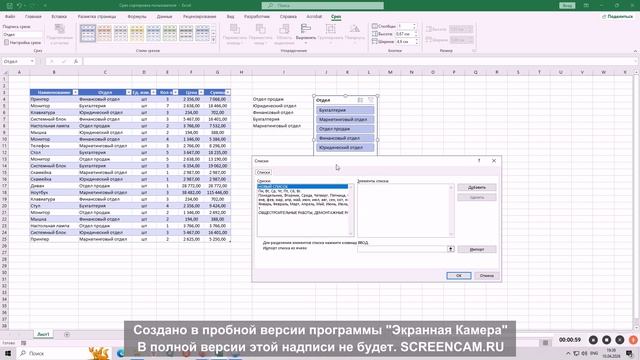
Task: Open the Size group dialog launcher
Action: click(x=474, y=51)
